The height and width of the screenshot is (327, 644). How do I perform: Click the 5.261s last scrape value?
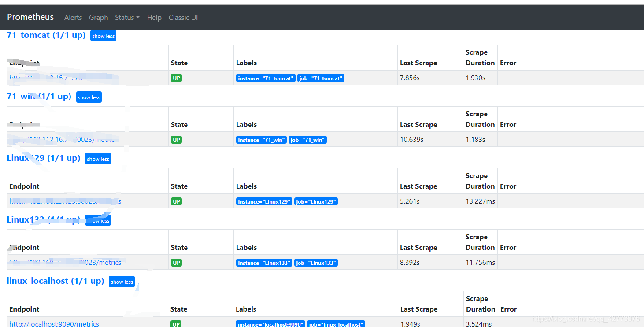point(410,201)
